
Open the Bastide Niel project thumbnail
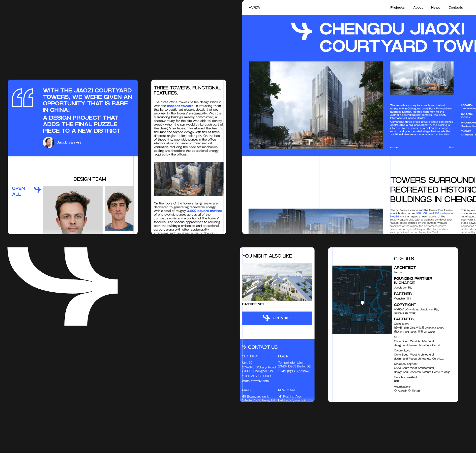tap(277, 282)
